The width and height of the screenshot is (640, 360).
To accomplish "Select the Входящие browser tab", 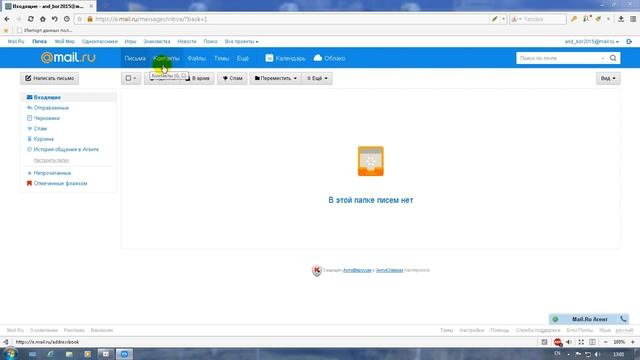I will click(x=48, y=6).
